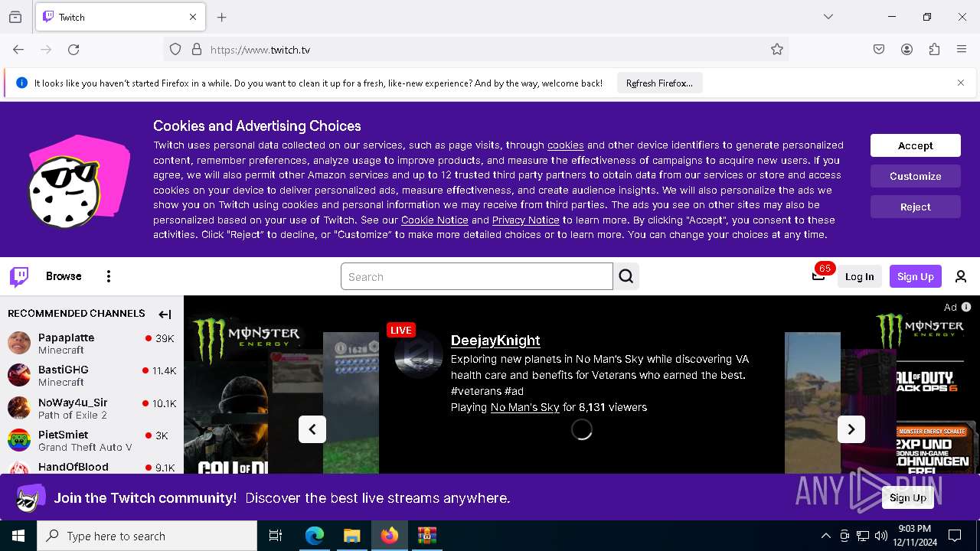Open Windows notification center
The width and height of the screenshot is (980, 551).
click(x=955, y=536)
